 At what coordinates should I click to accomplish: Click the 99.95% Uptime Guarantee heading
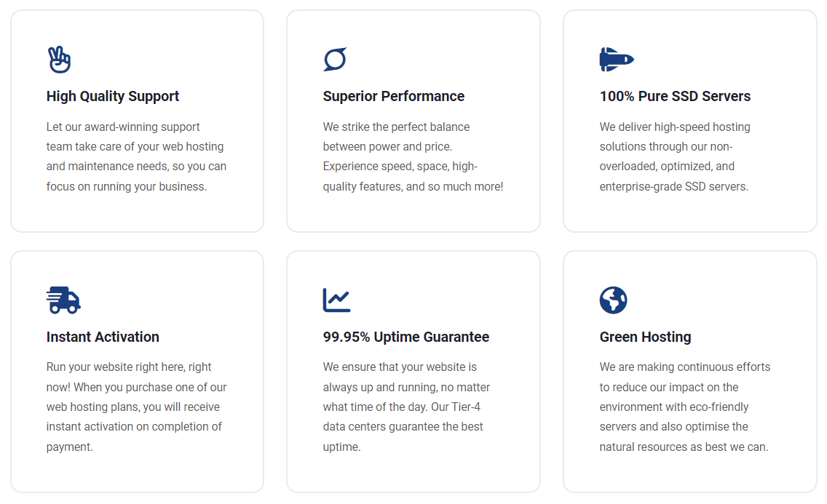tap(406, 337)
